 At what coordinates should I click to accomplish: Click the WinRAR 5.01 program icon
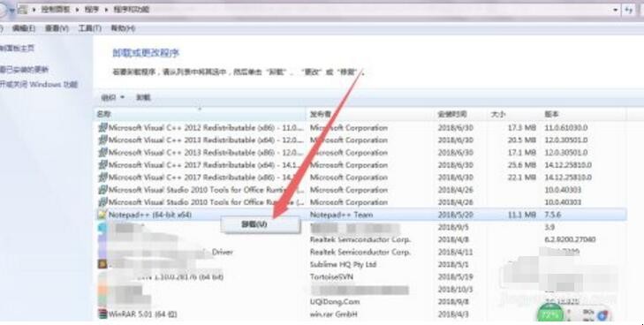[x=102, y=314]
